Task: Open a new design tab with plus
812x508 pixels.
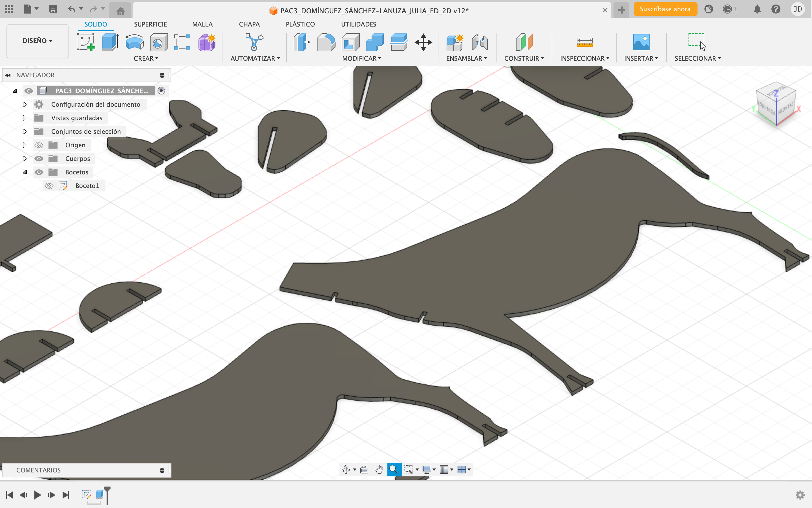Action: (x=621, y=10)
